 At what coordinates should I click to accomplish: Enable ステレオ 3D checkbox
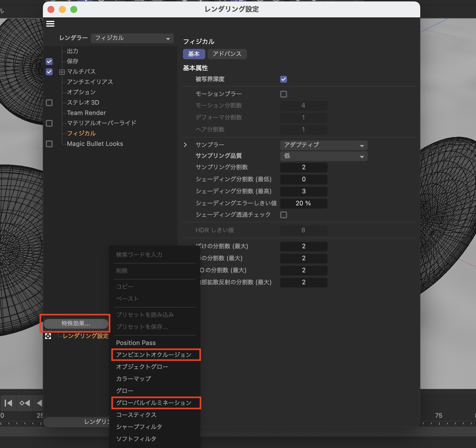[x=49, y=103]
